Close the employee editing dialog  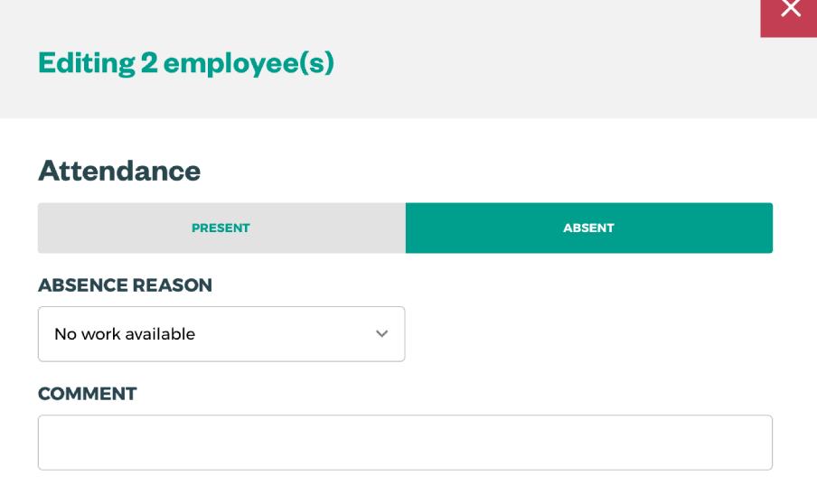pyautogui.click(x=790, y=11)
